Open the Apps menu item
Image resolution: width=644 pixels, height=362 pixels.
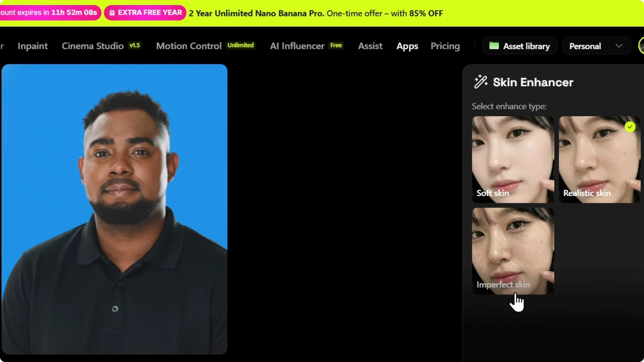pos(407,46)
